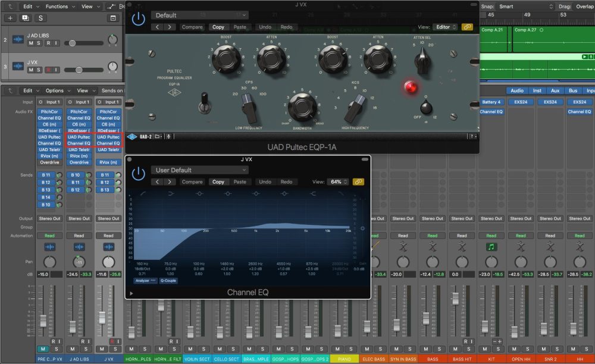Click the J VX track volume slider
The height and width of the screenshot is (364, 595).
click(80, 70)
